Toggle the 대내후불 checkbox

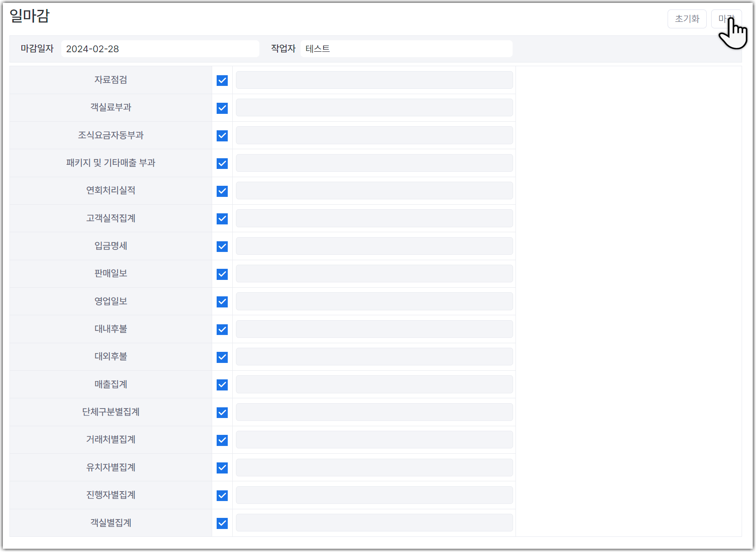coord(222,330)
